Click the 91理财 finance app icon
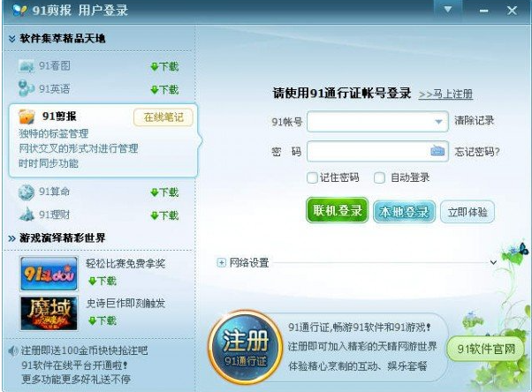This screenshot has width=532, height=392. point(27,214)
